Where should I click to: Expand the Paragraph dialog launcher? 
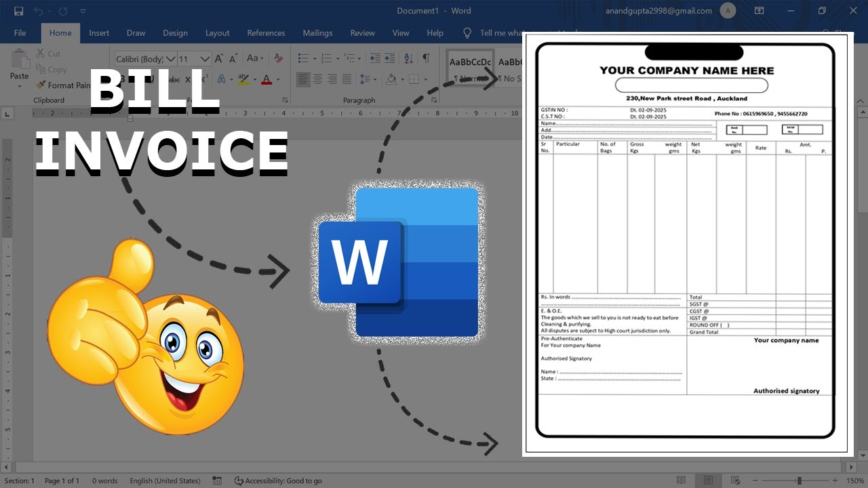[x=433, y=100]
